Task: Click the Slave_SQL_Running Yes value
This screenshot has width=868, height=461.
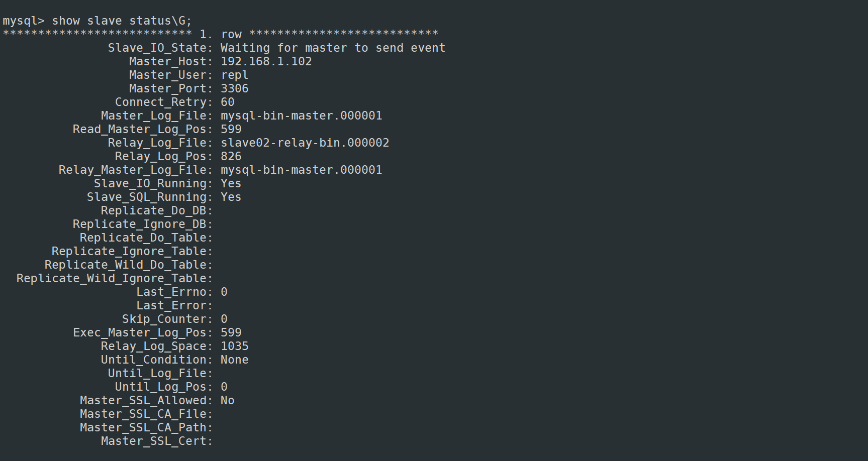Action: 231,197
